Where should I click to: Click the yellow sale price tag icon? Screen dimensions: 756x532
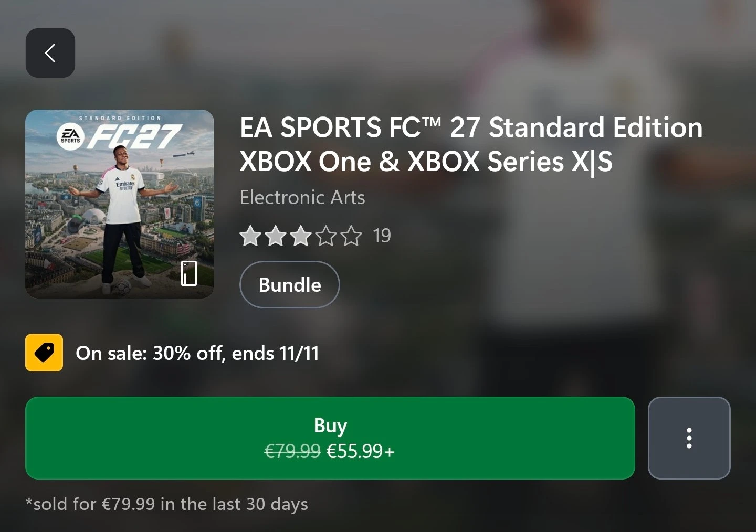click(x=44, y=353)
